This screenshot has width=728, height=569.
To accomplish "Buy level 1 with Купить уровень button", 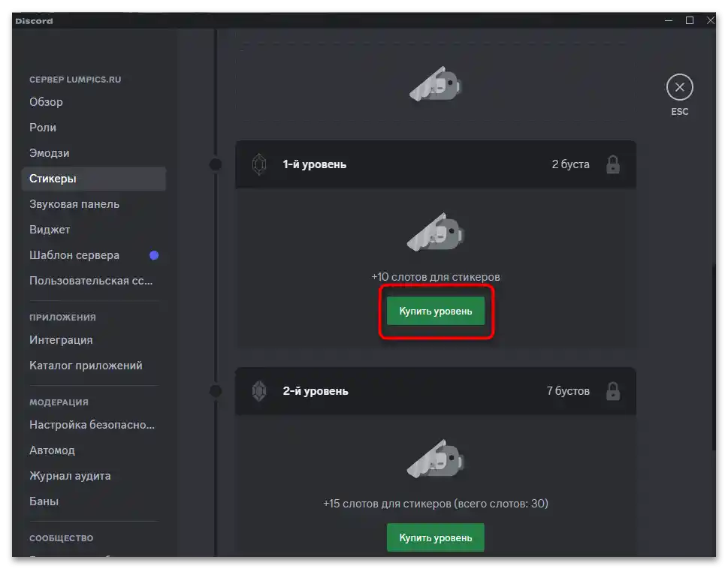I will 436,312.
